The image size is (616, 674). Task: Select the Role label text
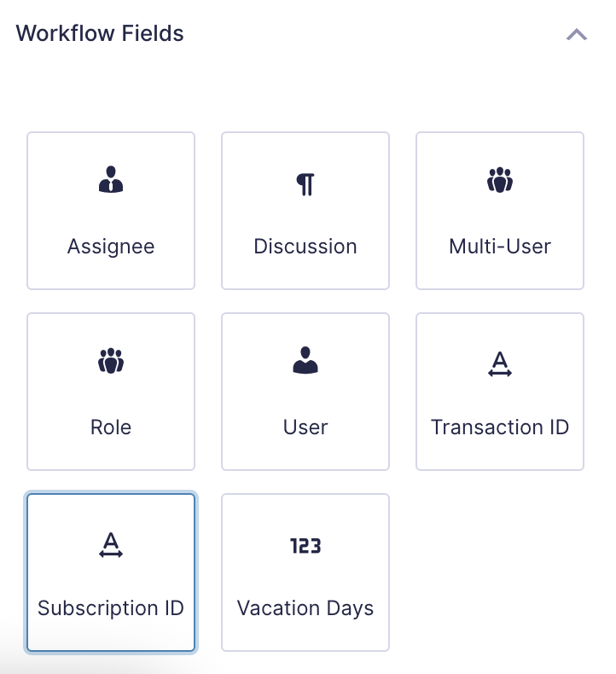coord(111,427)
